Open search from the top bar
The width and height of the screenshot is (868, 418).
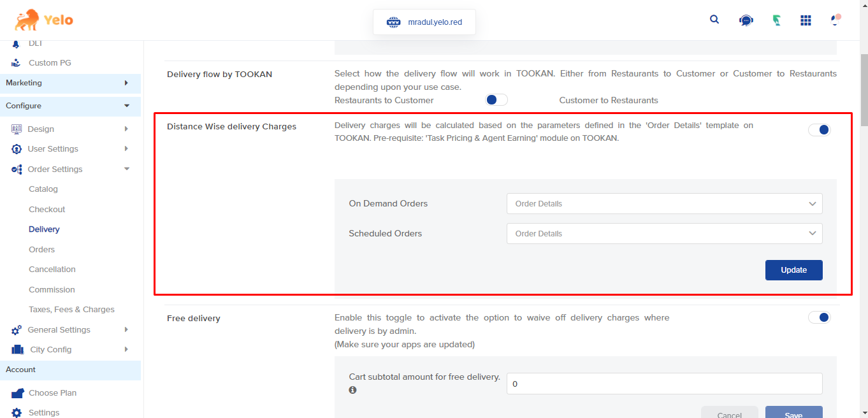(x=714, y=19)
